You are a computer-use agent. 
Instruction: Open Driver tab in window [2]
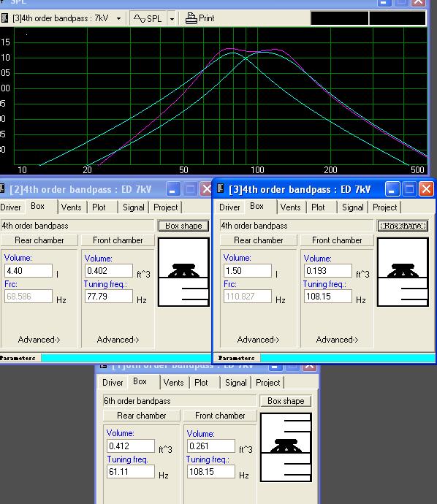pos(10,207)
